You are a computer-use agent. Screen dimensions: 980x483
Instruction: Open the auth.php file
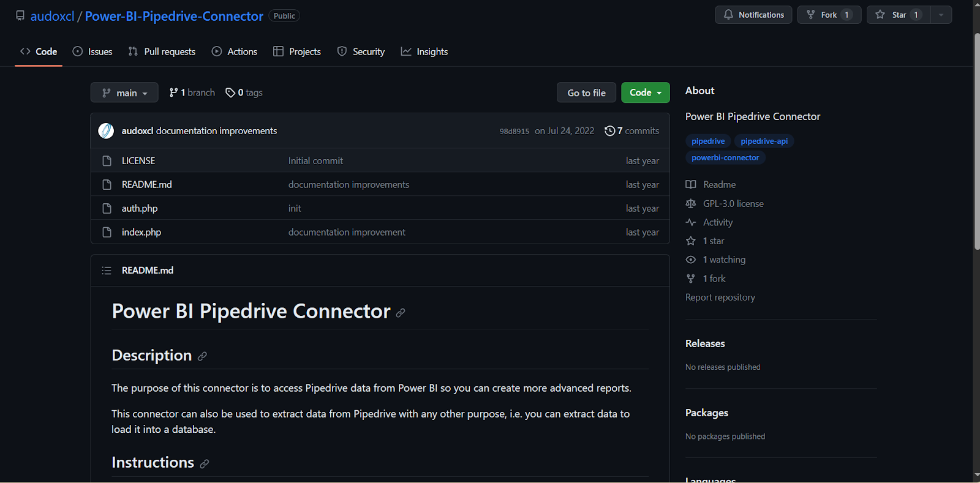pyautogui.click(x=140, y=208)
